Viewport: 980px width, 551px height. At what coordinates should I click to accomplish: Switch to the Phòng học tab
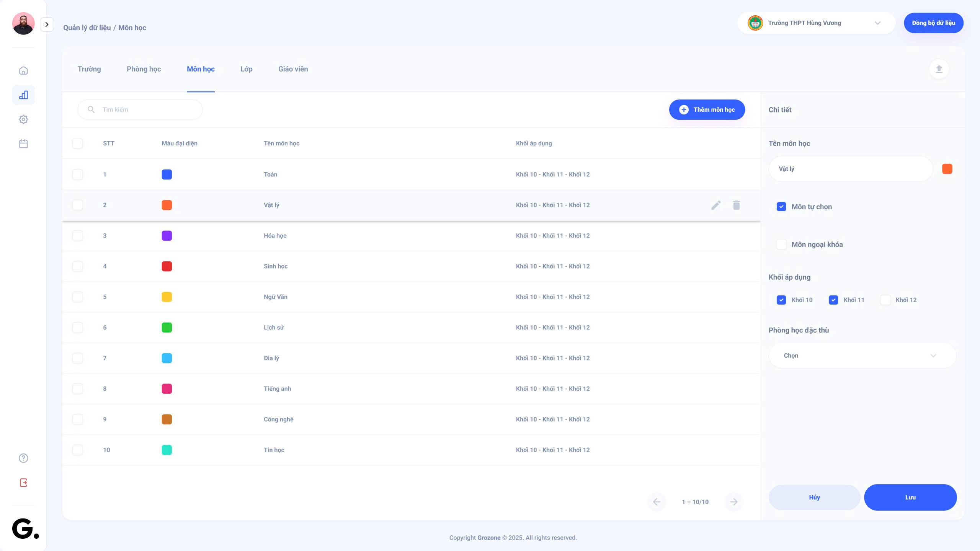click(x=144, y=69)
